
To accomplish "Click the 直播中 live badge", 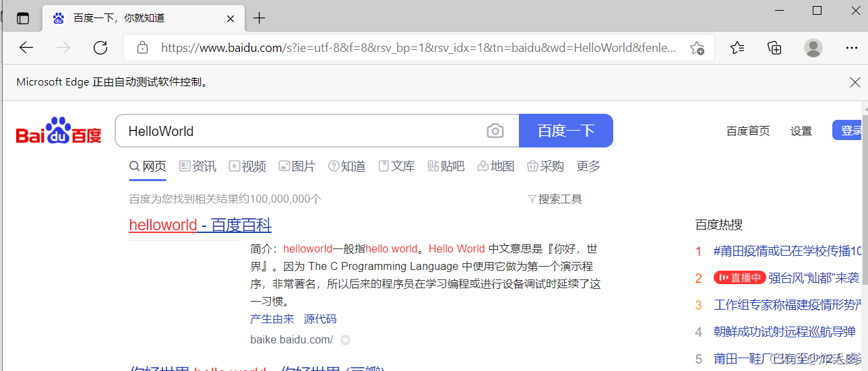I will coord(739,277).
